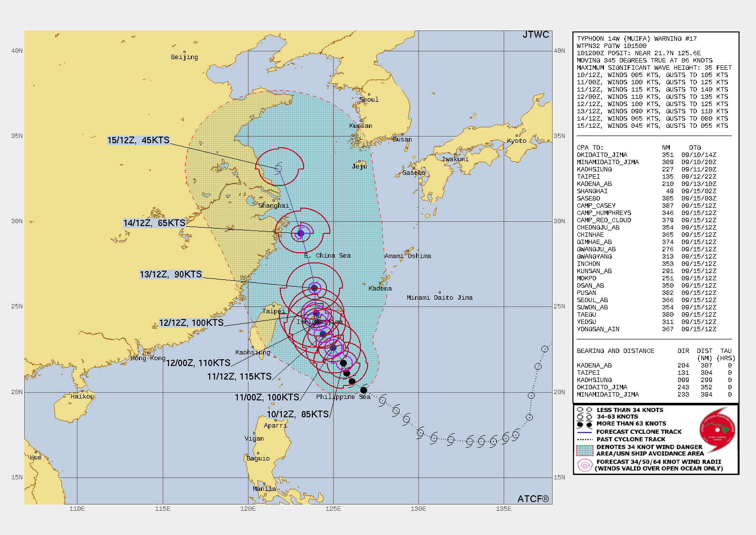Select the '15/12Z, WINDS 045 KTS' forecast row
Screen dimensions: 756x535
coord(652,126)
